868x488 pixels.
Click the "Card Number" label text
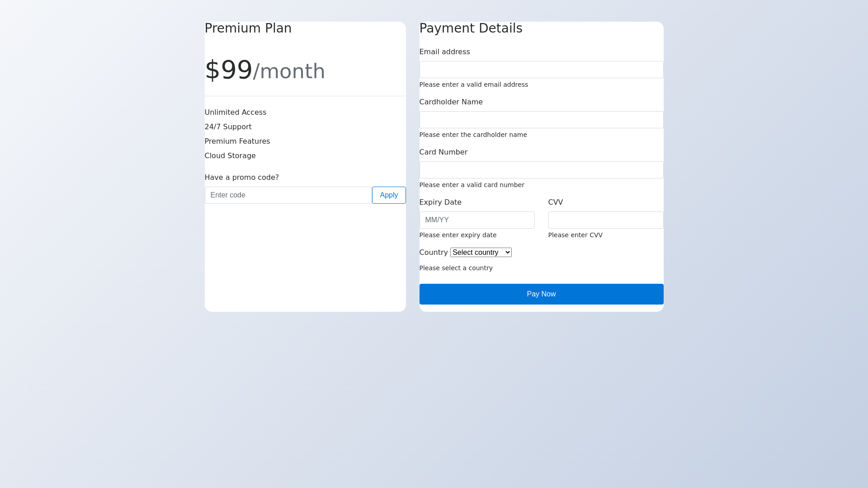point(443,152)
